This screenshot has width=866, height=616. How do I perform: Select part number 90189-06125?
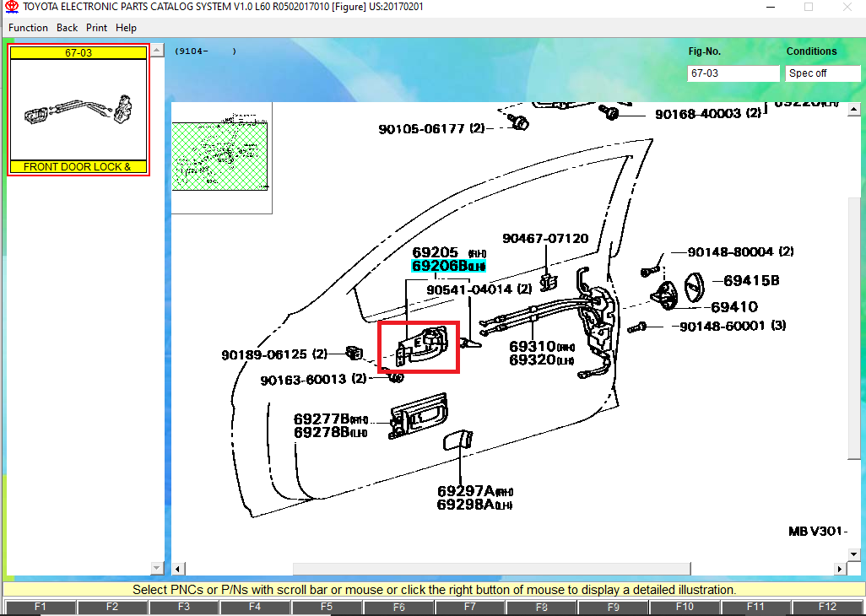(x=274, y=354)
